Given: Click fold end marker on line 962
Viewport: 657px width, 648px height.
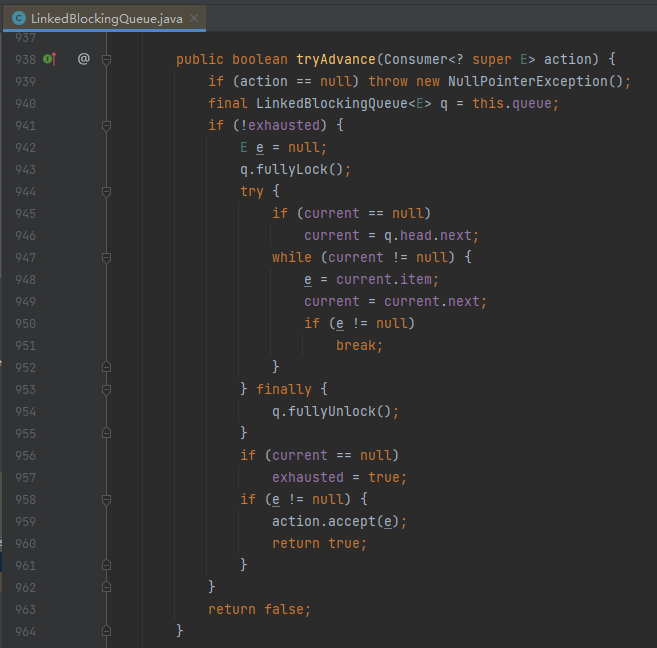Looking at the screenshot, I should [106, 587].
